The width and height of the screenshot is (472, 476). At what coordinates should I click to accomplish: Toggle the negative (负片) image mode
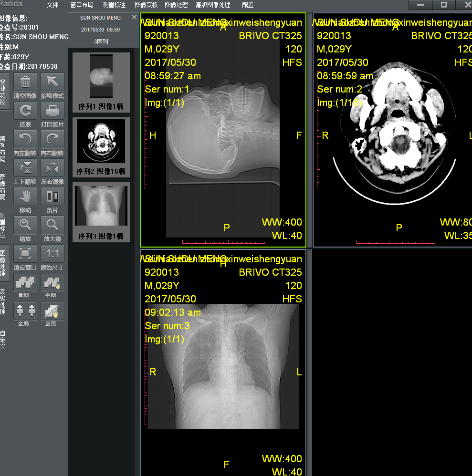[52, 197]
